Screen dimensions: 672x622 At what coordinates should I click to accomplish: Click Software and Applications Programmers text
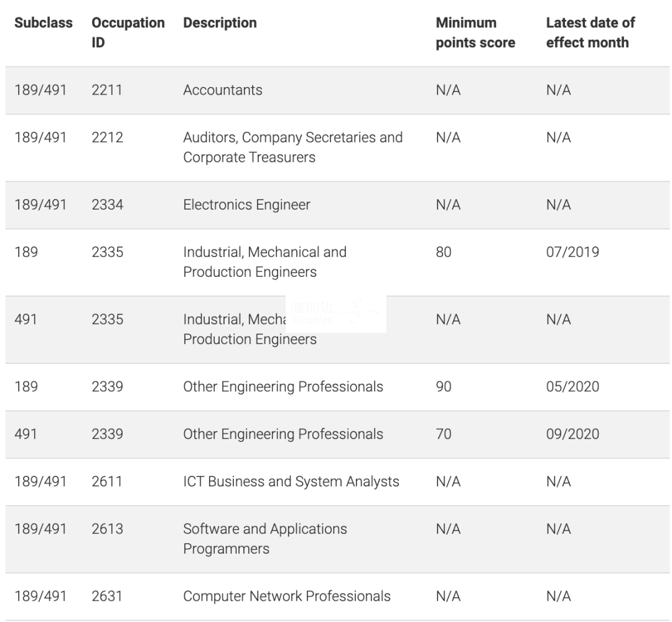pos(265,539)
